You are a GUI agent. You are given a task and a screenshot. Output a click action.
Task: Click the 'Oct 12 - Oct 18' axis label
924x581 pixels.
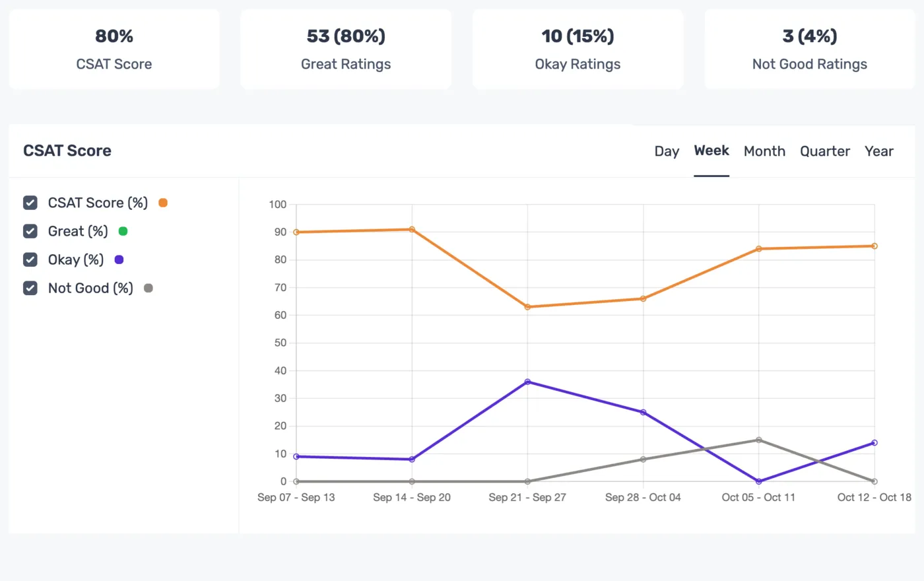point(874,497)
